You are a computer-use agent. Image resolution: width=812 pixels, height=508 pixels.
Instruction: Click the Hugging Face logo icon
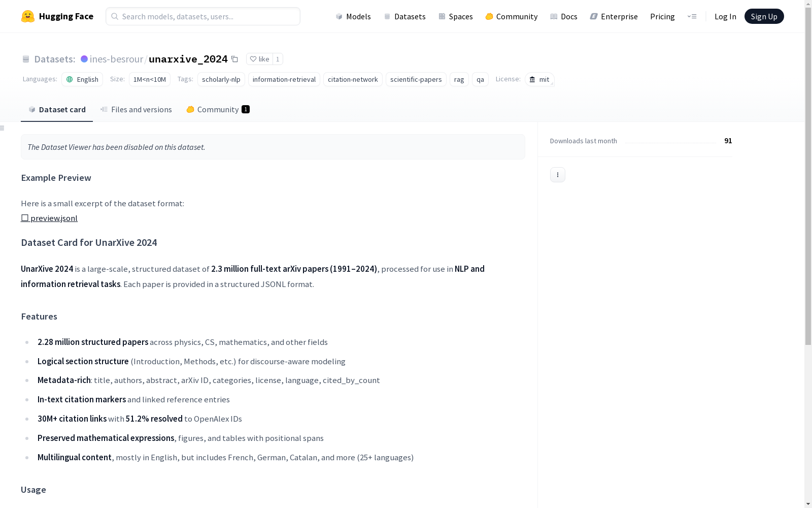pos(28,16)
